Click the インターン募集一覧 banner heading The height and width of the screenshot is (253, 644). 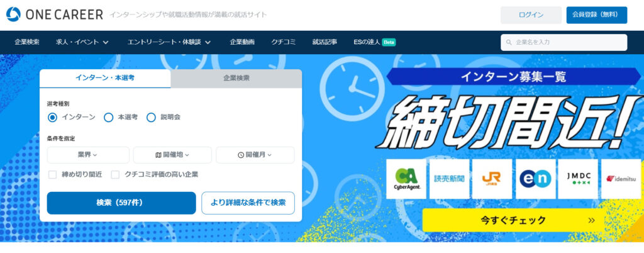[x=513, y=76]
